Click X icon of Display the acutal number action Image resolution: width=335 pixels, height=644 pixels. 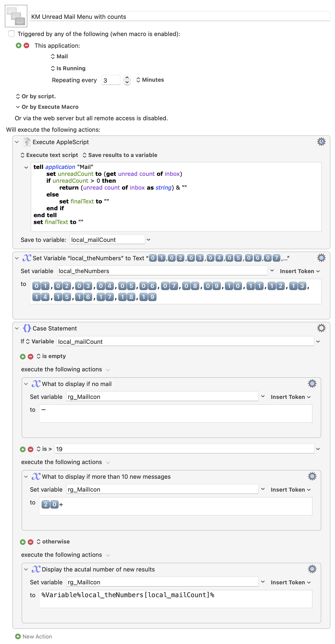click(x=36, y=569)
